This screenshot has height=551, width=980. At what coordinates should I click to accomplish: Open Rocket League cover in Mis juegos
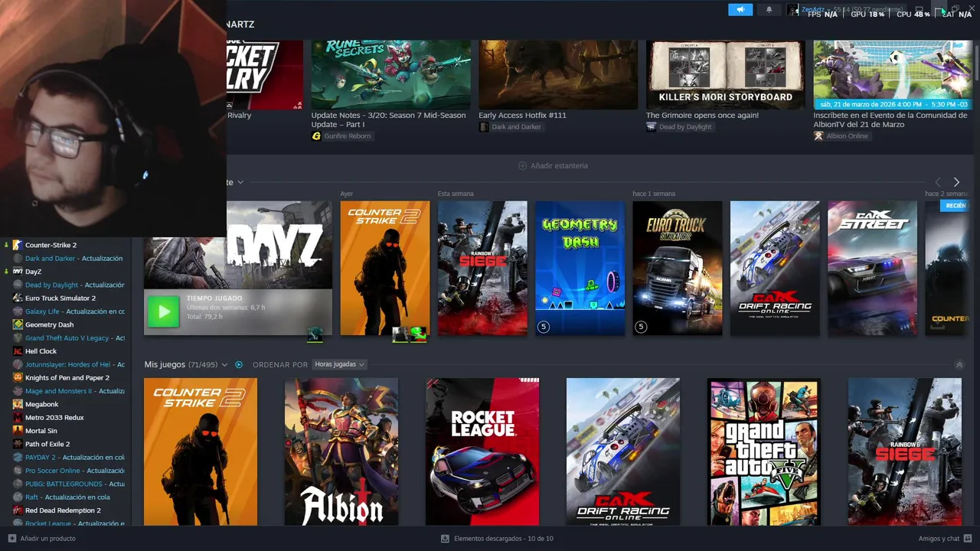coord(482,452)
